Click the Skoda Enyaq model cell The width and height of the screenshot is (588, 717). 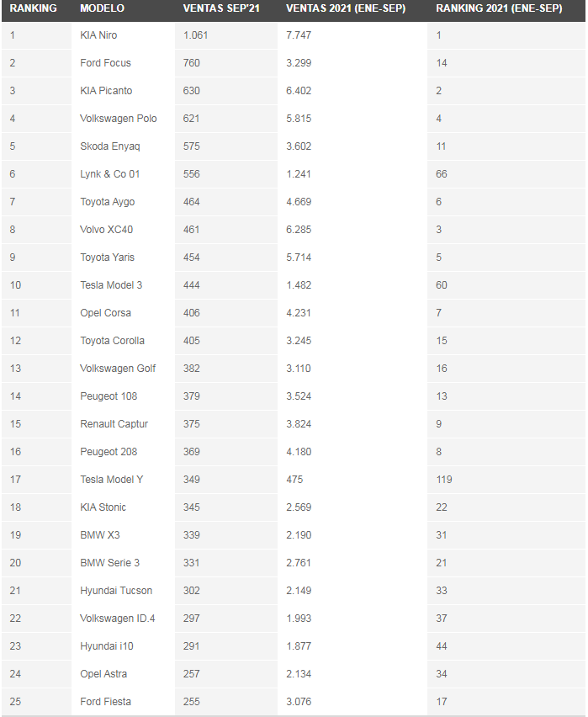[x=109, y=146]
